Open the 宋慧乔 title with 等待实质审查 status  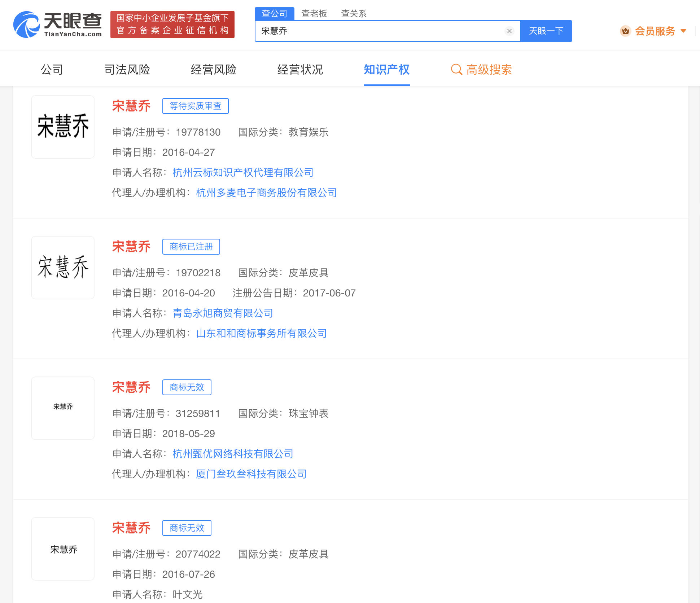click(131, 106)
